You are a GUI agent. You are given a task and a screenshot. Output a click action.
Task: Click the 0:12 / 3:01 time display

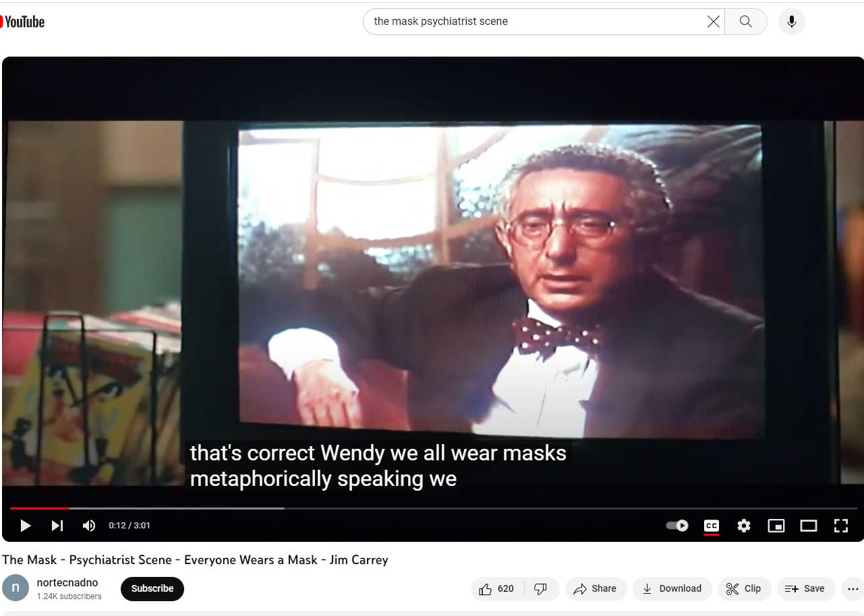pos(129,526)
